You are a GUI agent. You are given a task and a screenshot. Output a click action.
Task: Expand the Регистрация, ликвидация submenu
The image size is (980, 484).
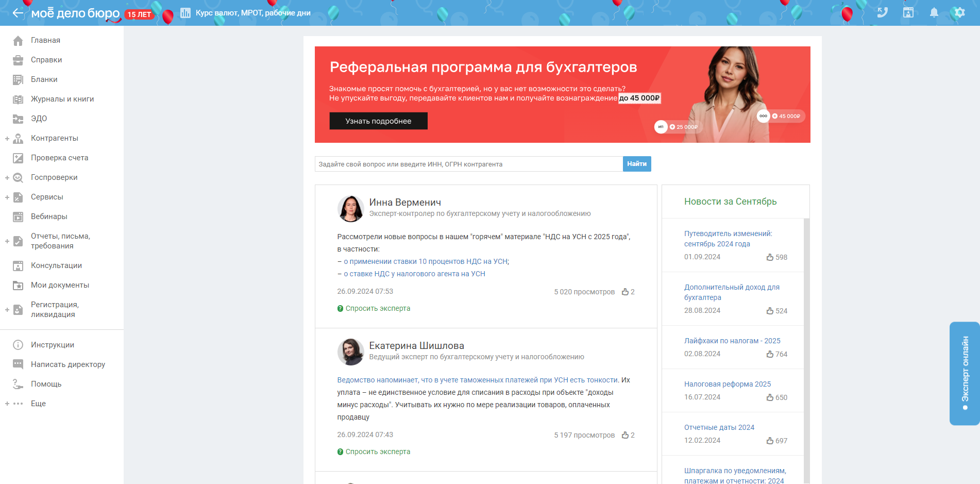(x=7, y=310)
